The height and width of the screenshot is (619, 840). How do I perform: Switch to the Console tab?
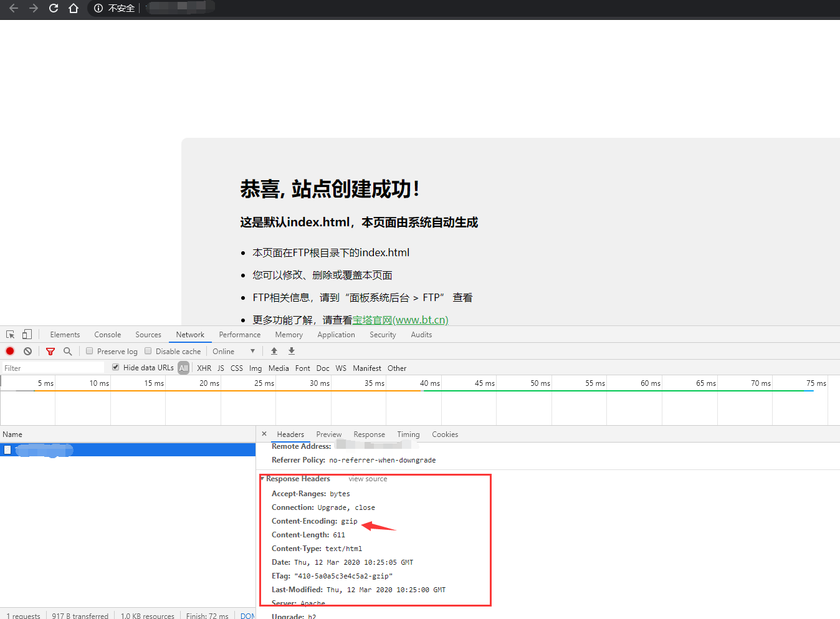[108, 335]
